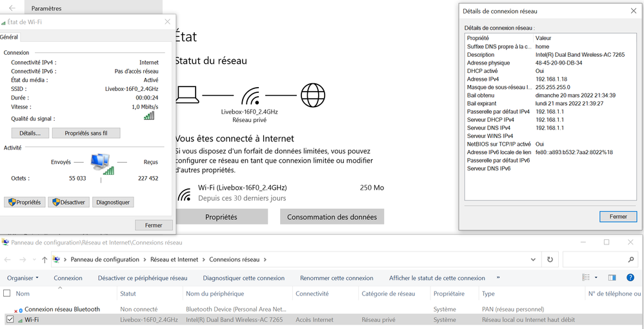Screen dimensions: 644x329
Task: Click the up-folder arrow in Connexions réseau
Action: pyautogui.click(x=44, y=259)
